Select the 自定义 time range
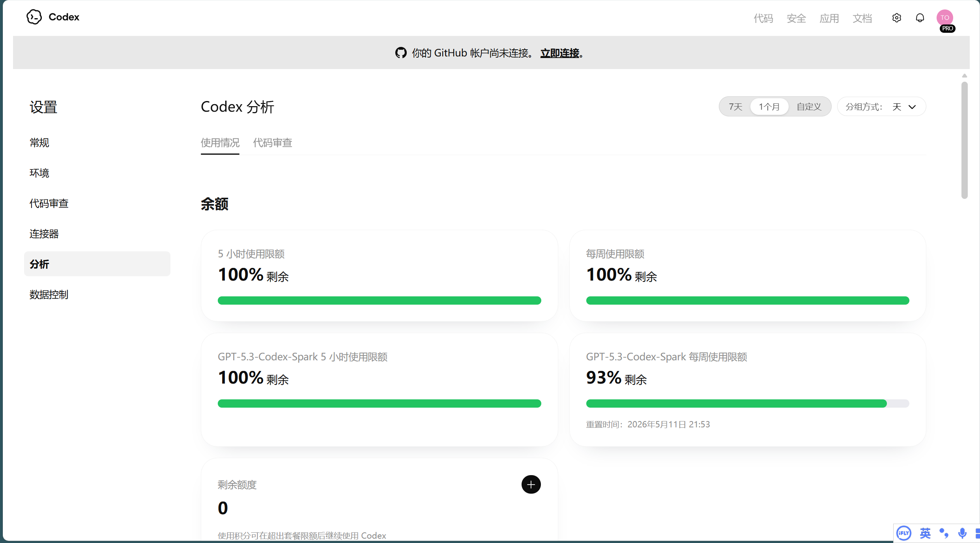The height and width of the screenshot is (543, 980). pyautogui.click(x=809, y=107)
